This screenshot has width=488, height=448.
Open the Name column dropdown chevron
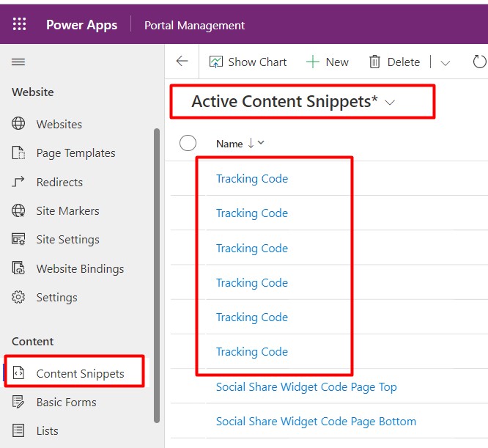pos(261,142)
